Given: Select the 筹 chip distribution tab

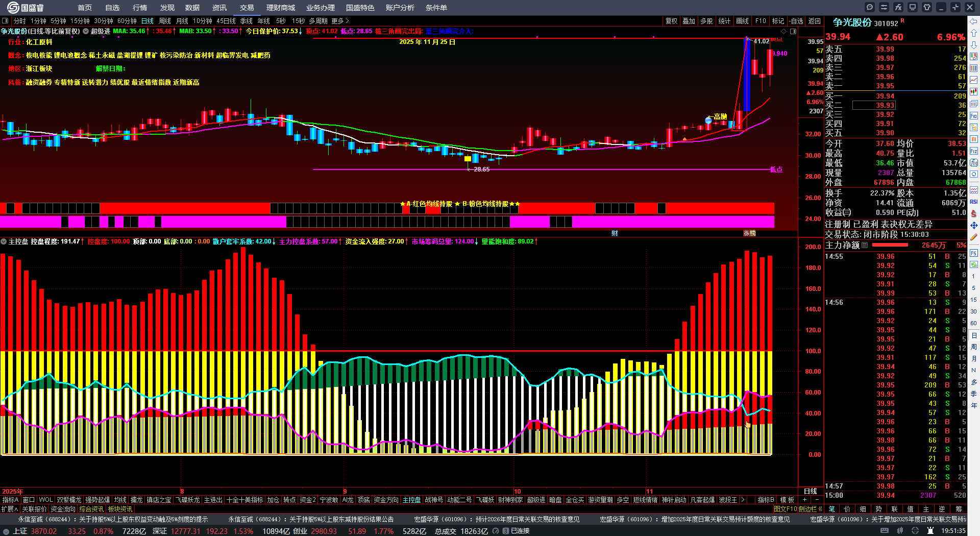Looking at the screenshot, I should (959, 509).
